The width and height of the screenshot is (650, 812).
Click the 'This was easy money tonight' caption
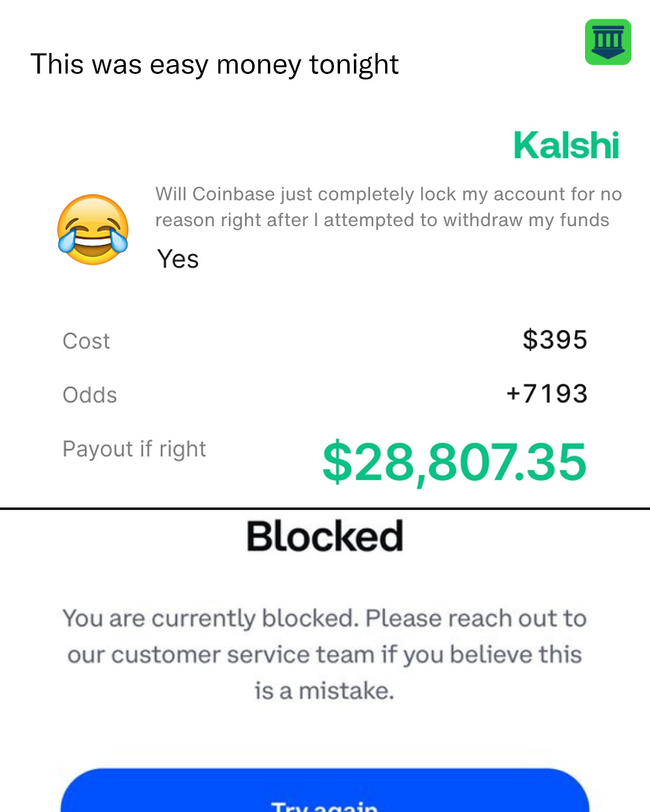tap(215, 64)
